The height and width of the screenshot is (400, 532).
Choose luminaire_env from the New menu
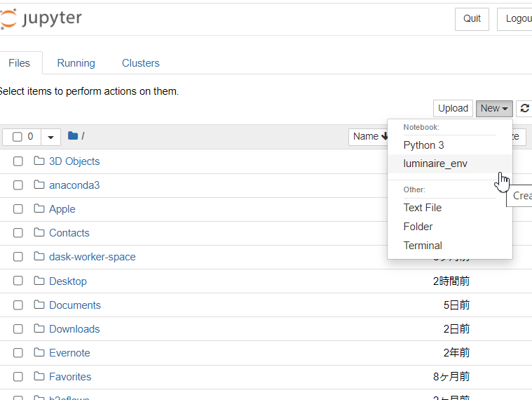[x=435, y=164]
